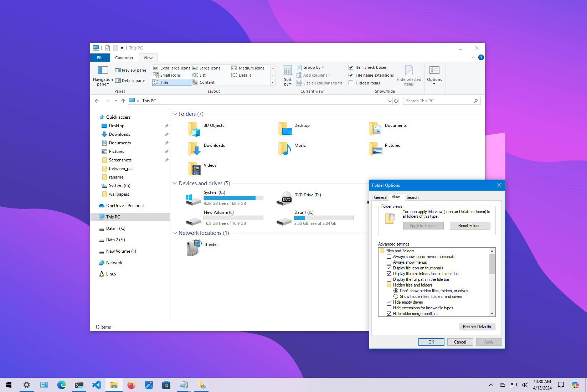Switch layout to Medium icons

248,68
